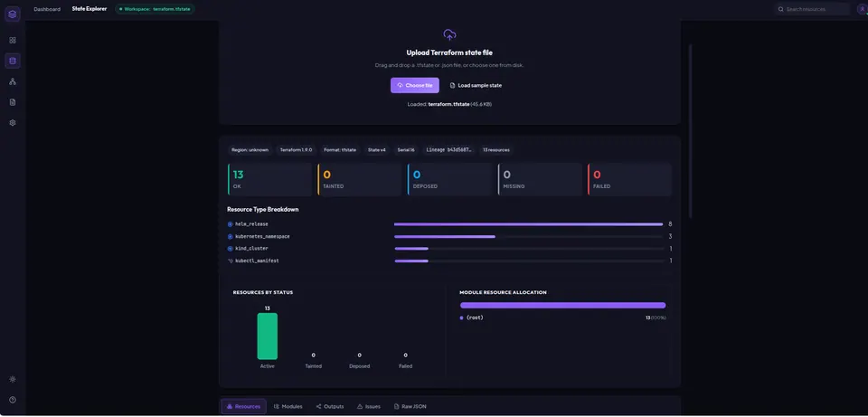868x417 pixels.
Task: Click the kubernetes_namespace purple progress bar
Action: tap(445, 236)
